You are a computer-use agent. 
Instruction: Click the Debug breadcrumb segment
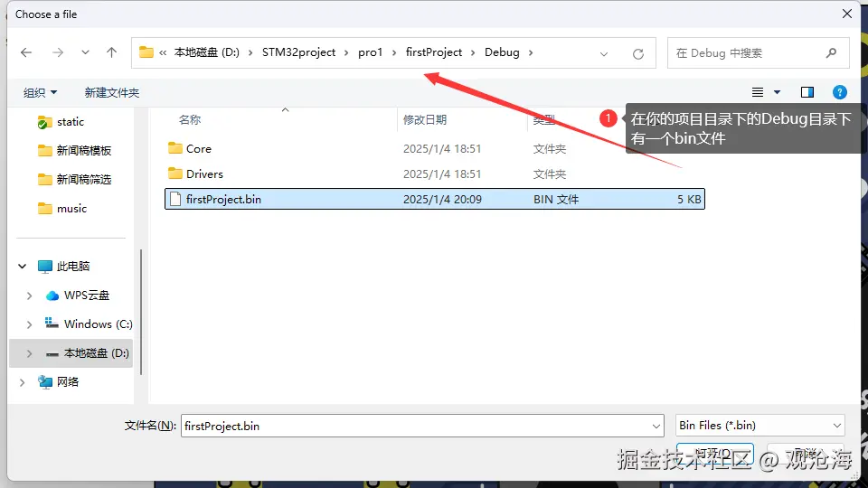pos(502,52)
